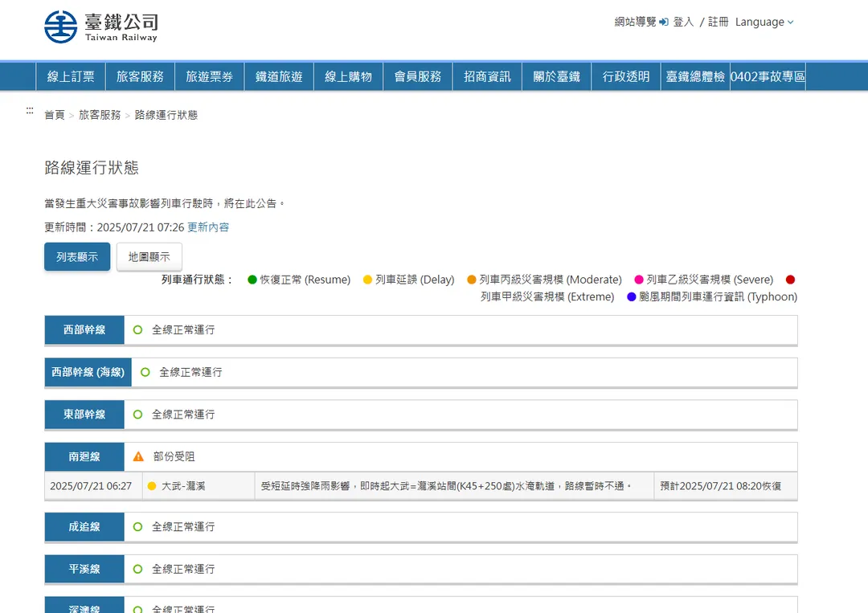868x613 pixels.
Task: Click the Taiwan Railway logo
Action: click(x=101, y=27)
